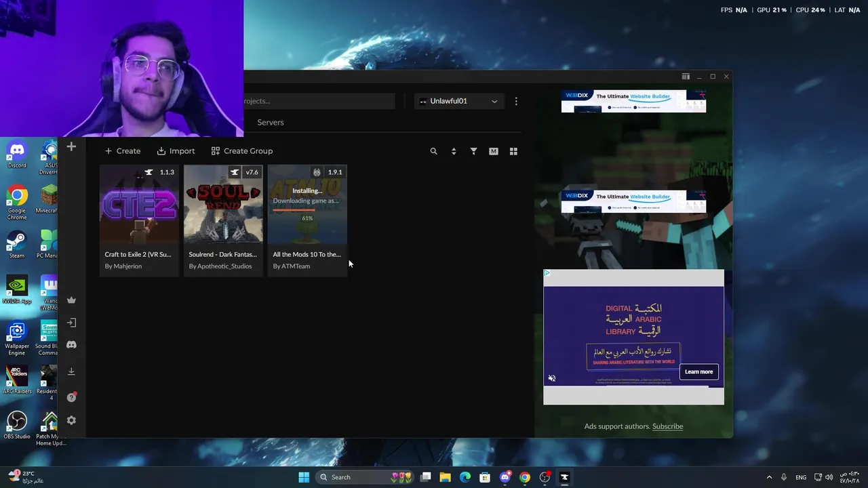868x488 pixels.
Task: Toggle the M icon in instance toolbar
Action: click(x=494, y=151)
